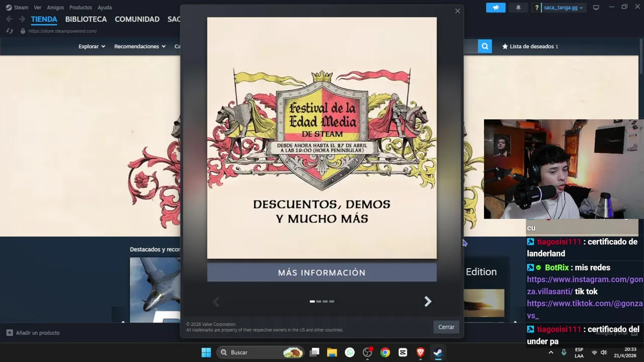644x362 pixels.
Task: Click the blue store search magnifier button
Action: point(485,46)
